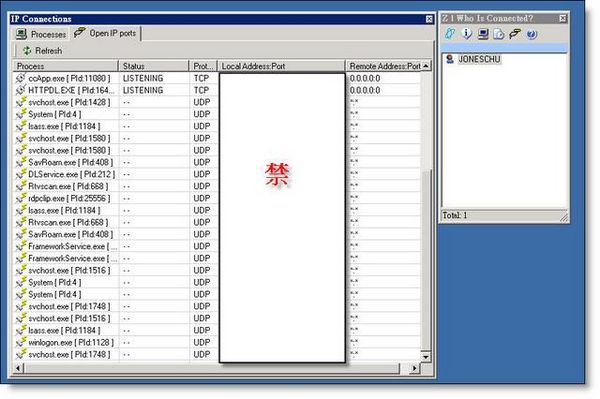Select the HTTPDL.EXE process row
Screen dimensions: 600x399
pyautogui.click(x=217, y=90)
